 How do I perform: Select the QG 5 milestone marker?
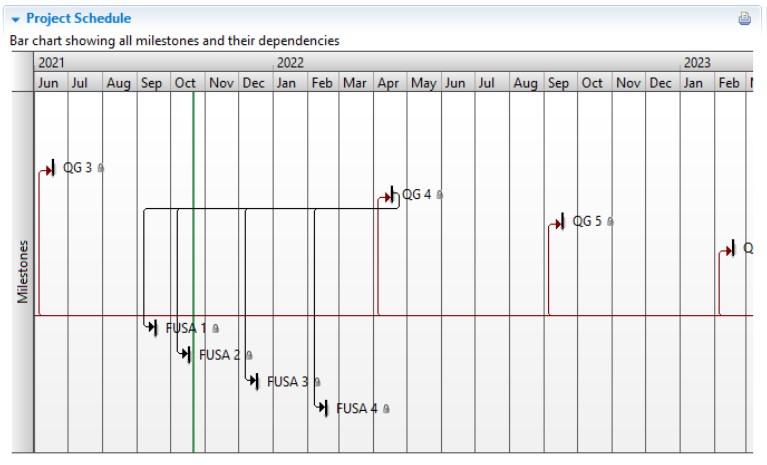point(563,221)
